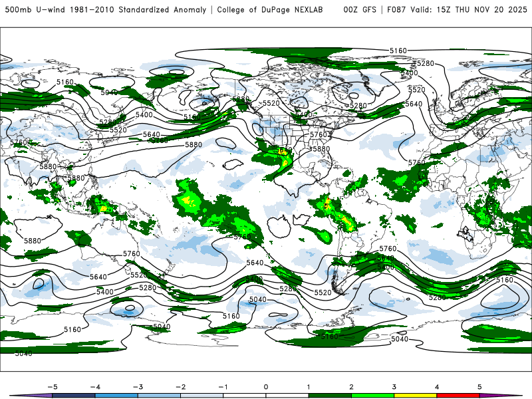Click the '5760' contour label near US East Coast

pos(319,134)
